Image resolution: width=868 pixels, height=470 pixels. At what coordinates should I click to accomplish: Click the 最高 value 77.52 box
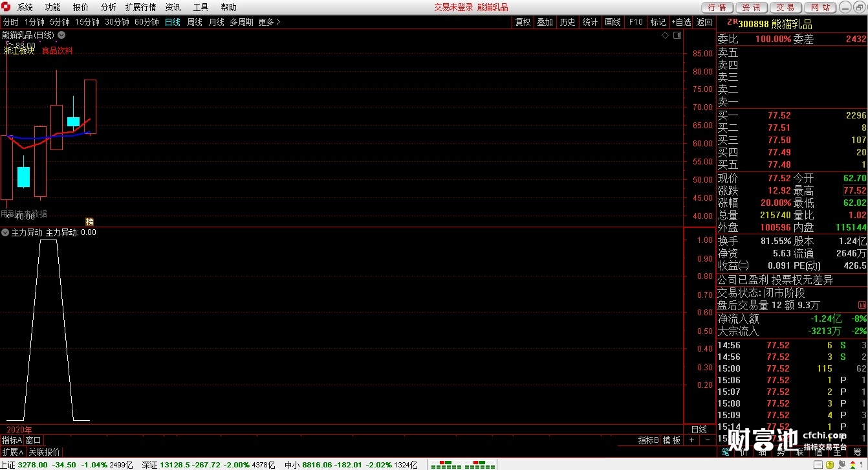854,190
